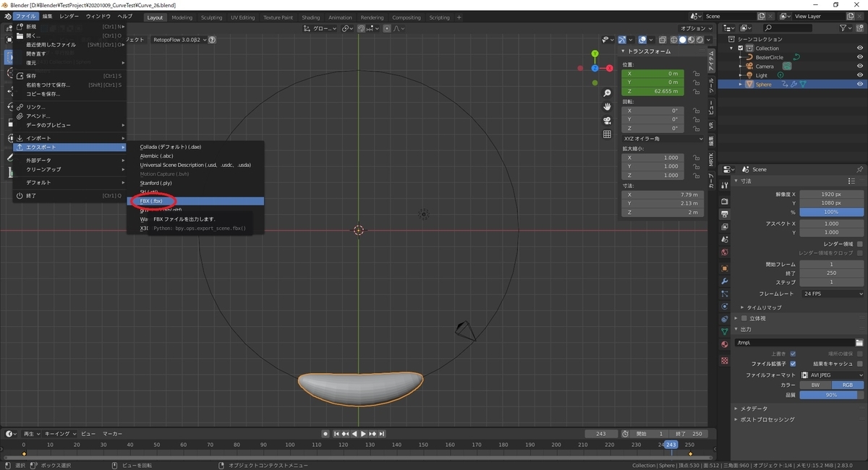Click the viewport pan hand icon

608,107
